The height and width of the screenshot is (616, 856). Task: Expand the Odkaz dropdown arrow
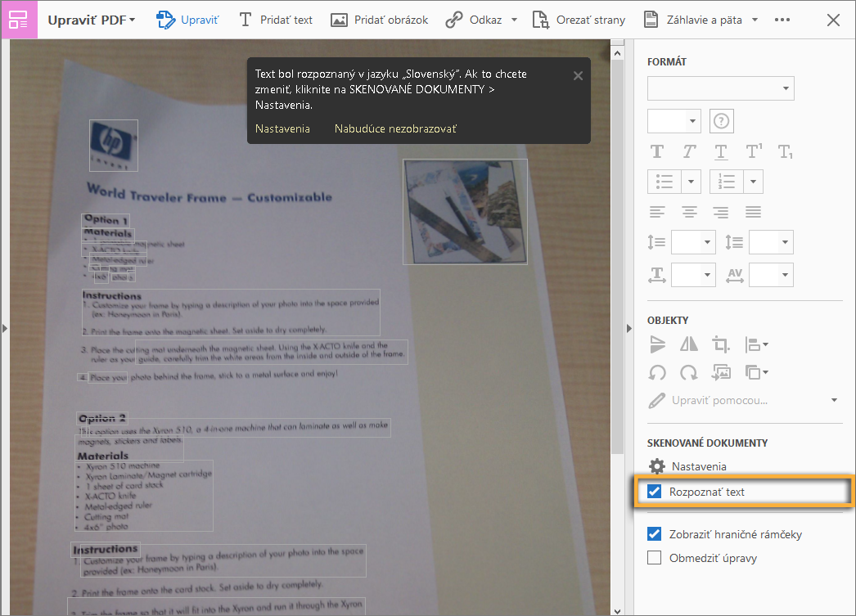(x=514, y=20)
